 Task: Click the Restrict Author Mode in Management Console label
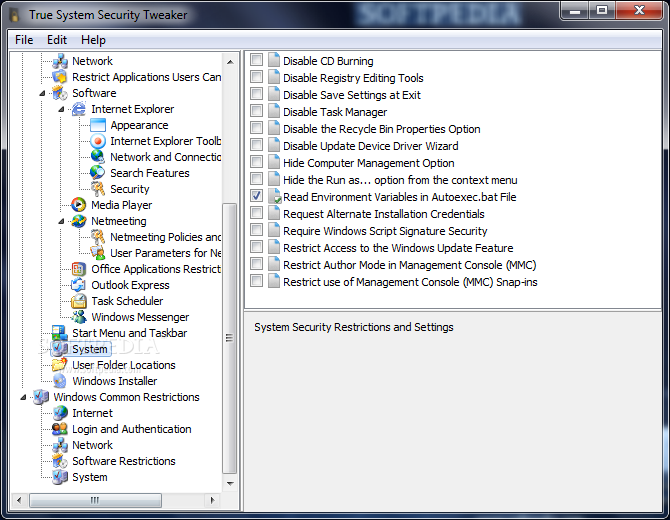tap(409, 265)
